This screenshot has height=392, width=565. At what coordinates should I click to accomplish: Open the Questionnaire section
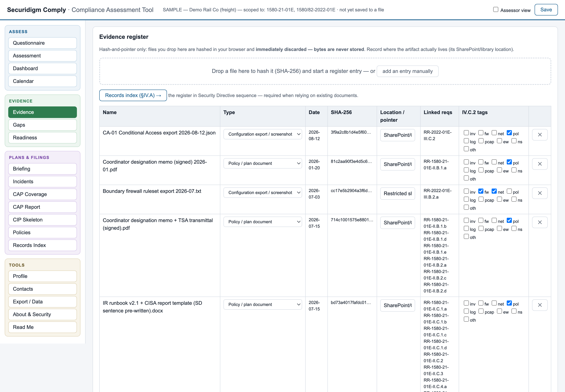[43, 43]
